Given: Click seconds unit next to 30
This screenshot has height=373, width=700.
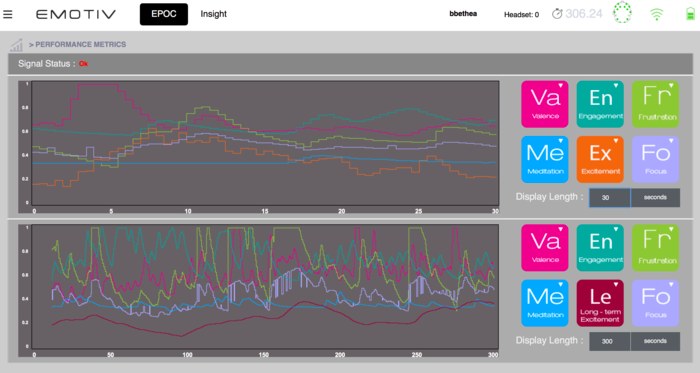Looking at the screenshot, I should tap(655, 198).
